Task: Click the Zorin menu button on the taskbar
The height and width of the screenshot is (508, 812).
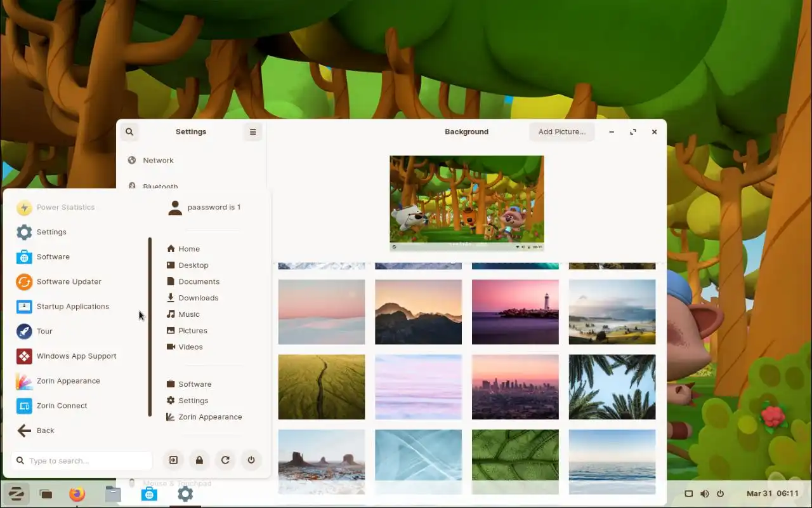Action: coord(16,493)
